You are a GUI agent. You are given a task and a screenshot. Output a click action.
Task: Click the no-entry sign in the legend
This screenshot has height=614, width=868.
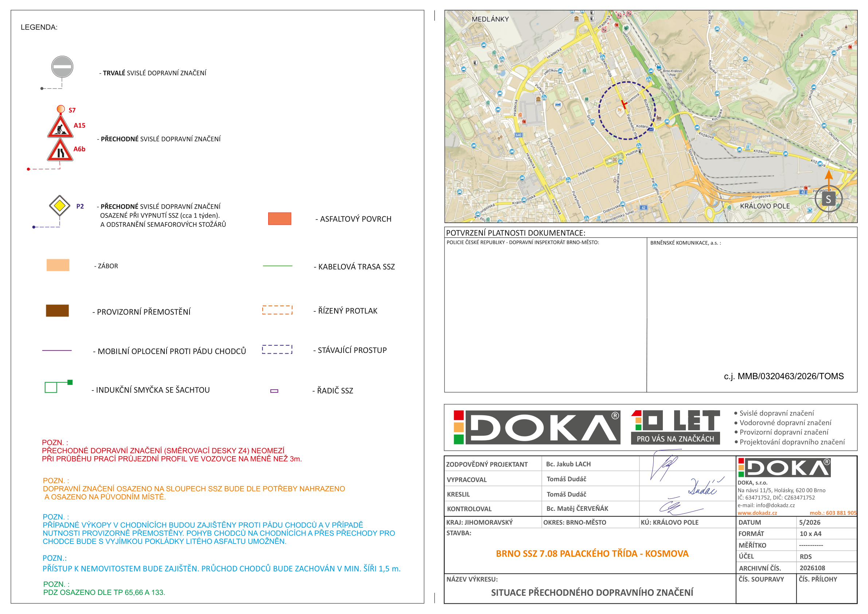tap(62, 67)
